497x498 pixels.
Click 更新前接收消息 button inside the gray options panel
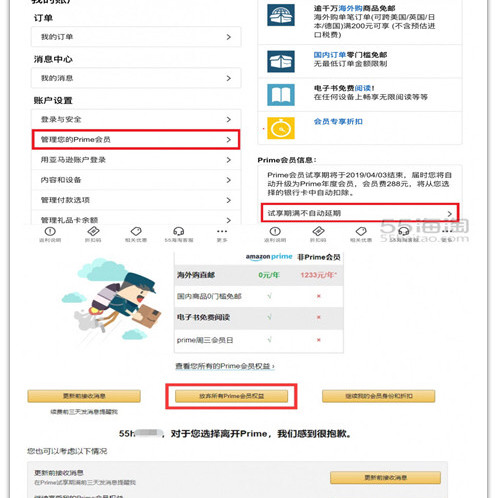coord(385,478)
